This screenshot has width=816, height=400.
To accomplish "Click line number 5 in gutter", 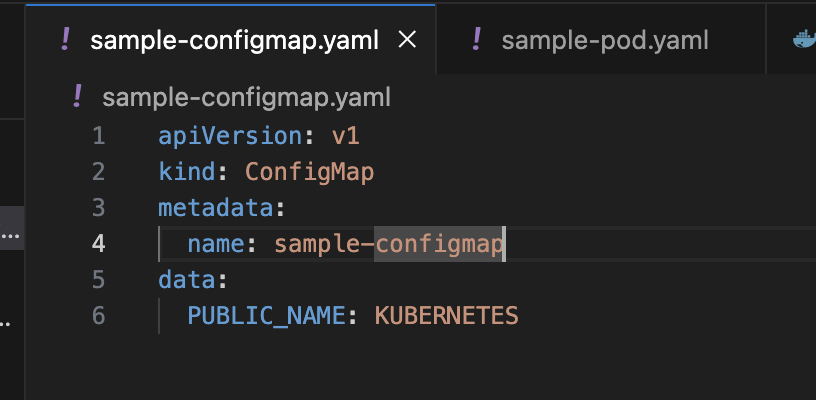I will click(x=97, y=279).
